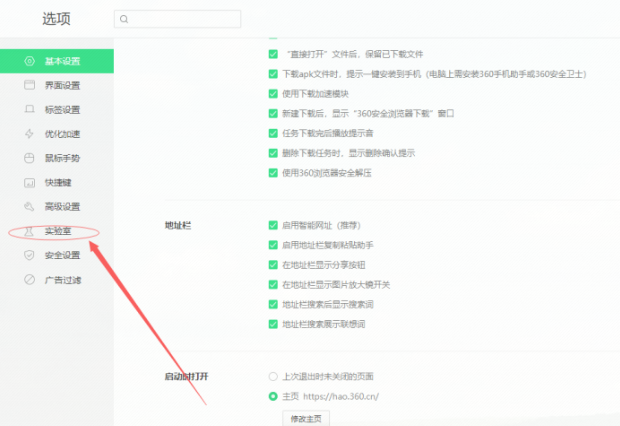Click the 实验室 flask icon
Image resolution: width=620 pixels, height=426 pixels.
28,231
